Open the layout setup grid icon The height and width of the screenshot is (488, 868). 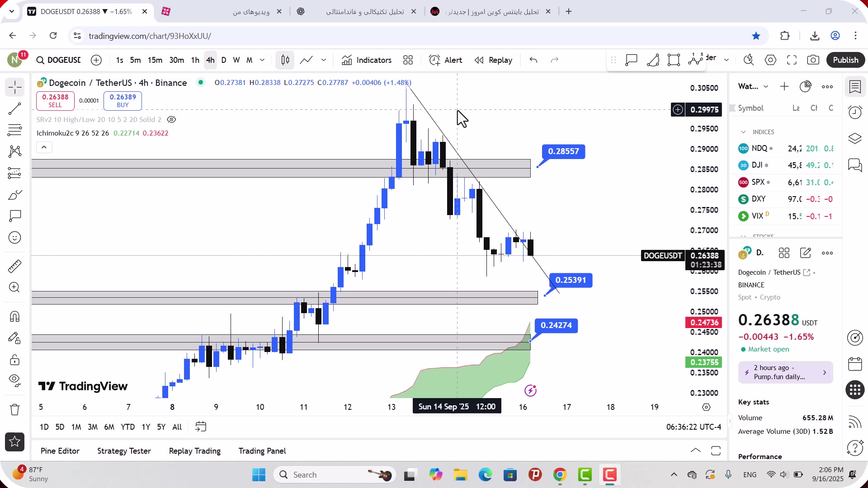[x=408, y=60]
